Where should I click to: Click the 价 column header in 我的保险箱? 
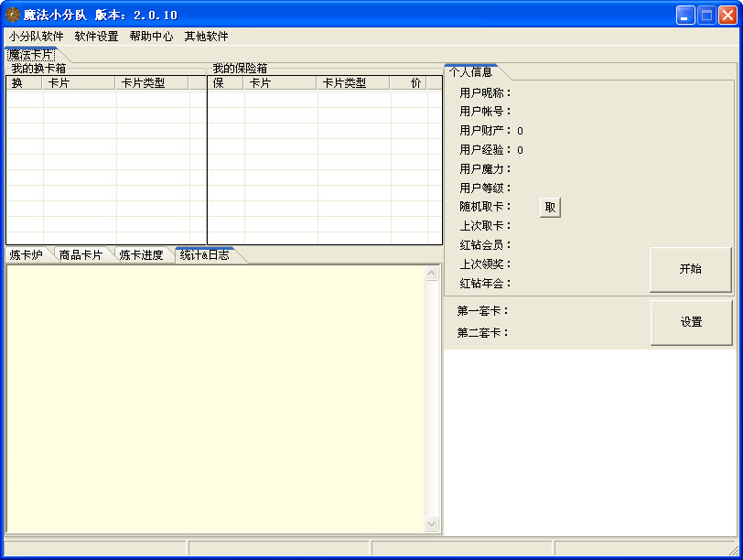pos(408,83)
